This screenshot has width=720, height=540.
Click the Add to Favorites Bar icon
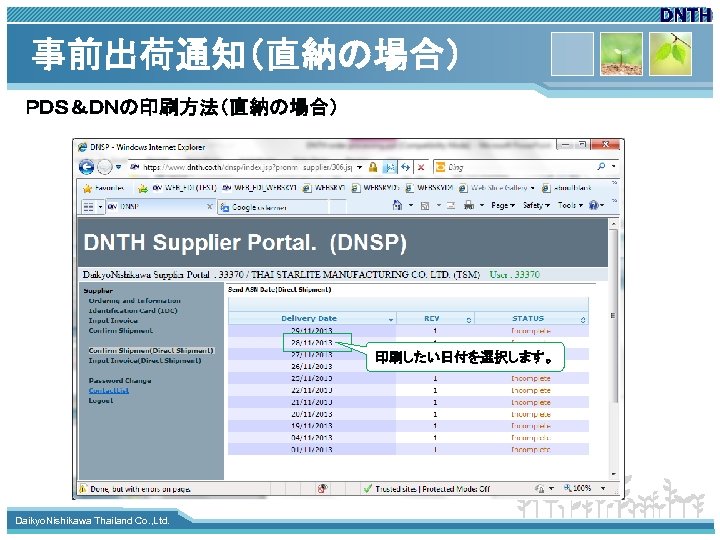click(x=143, y=188)
